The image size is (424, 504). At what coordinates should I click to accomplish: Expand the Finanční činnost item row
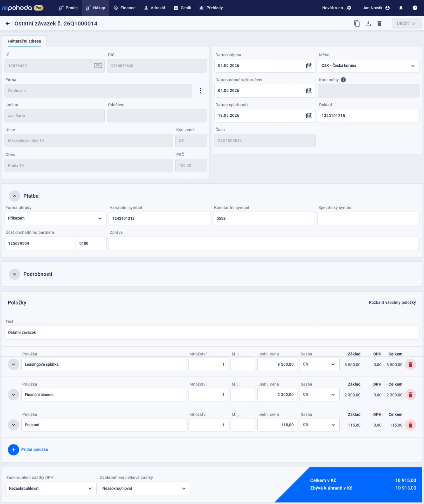coord(13,395)
